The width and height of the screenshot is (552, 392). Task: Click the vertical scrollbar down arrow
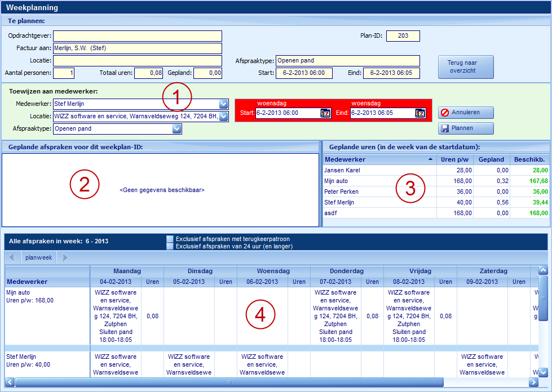click(543, 372)
